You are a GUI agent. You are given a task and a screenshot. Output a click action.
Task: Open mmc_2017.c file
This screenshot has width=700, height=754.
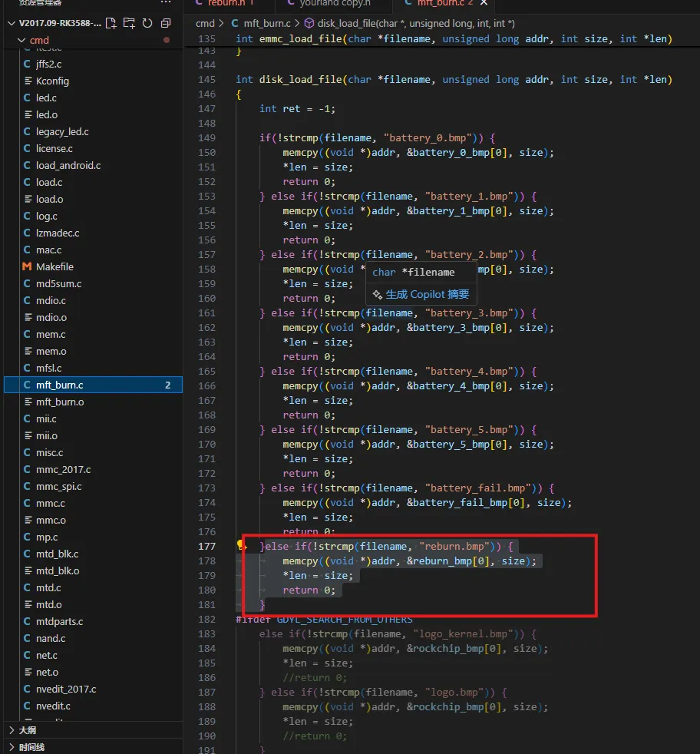click(x=94, y=469)
